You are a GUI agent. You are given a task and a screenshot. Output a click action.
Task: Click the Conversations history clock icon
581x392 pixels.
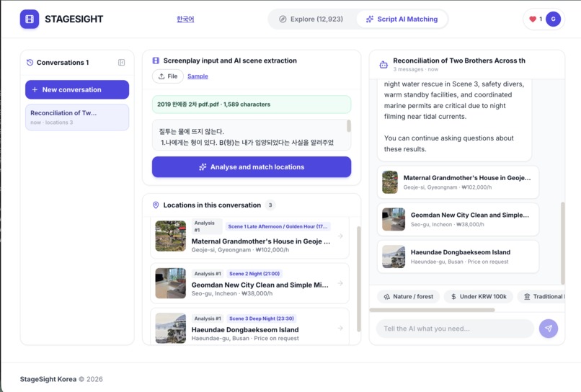[x=30, y=62]
